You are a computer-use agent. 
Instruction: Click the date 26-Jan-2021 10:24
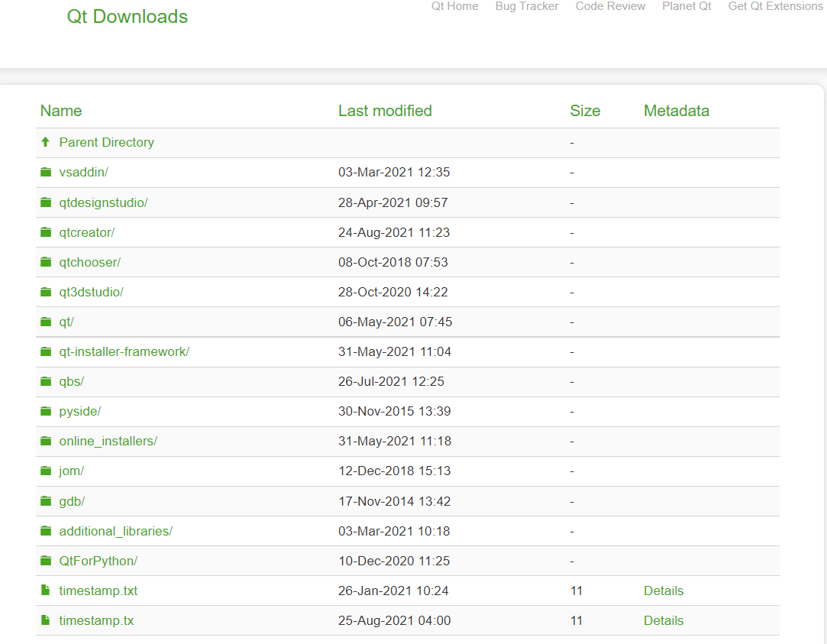(x=393, y=591)
